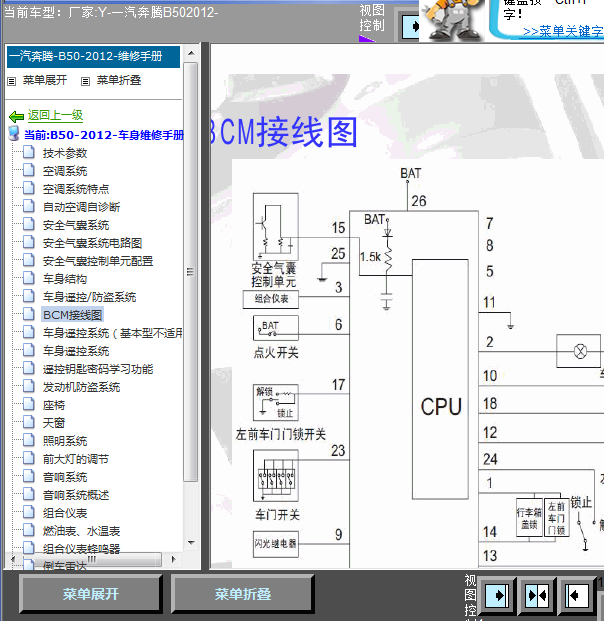Click the 左前车门门锁开关 label in diagram

click(x=280, y=434)
